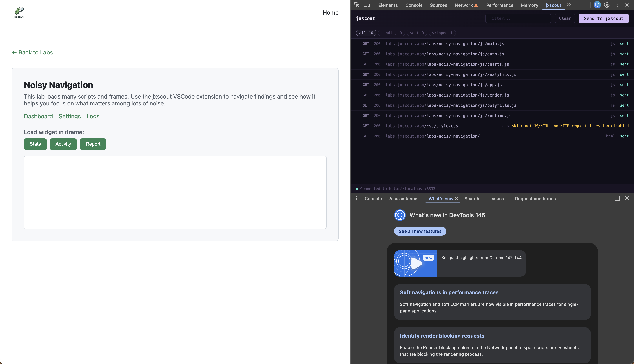Click the Chrome DevTools logo icon
Viewport: 634px width, 364px height.
400,215
